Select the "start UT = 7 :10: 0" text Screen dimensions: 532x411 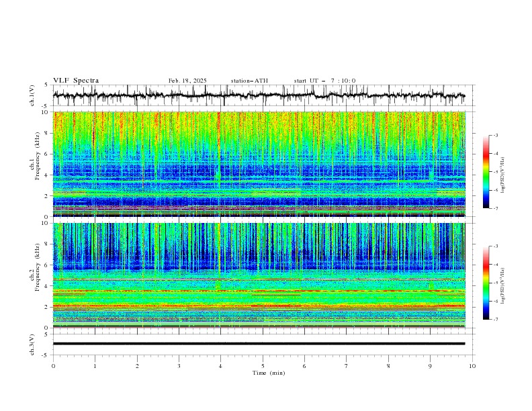pos(324,81)
